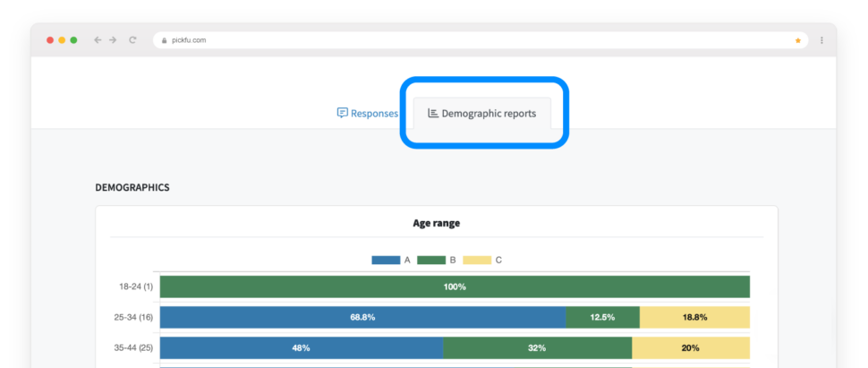
Task: Click the '35-44 (25)' row label
Action: 133,348
